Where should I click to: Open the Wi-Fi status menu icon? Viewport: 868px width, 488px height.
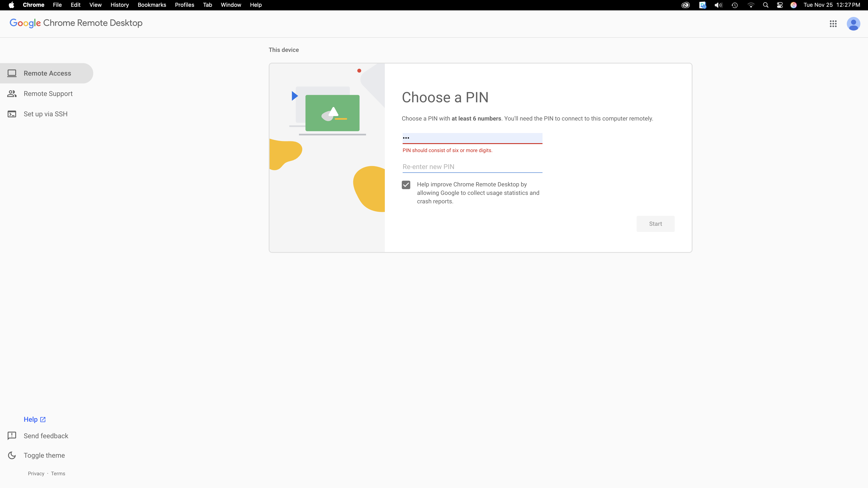[x=751, y=5]
